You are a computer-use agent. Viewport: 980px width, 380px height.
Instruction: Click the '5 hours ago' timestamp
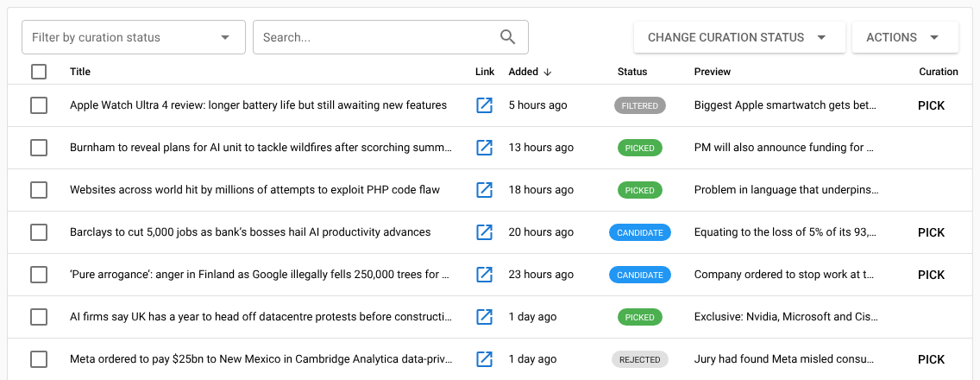click(x=537, y=105)
